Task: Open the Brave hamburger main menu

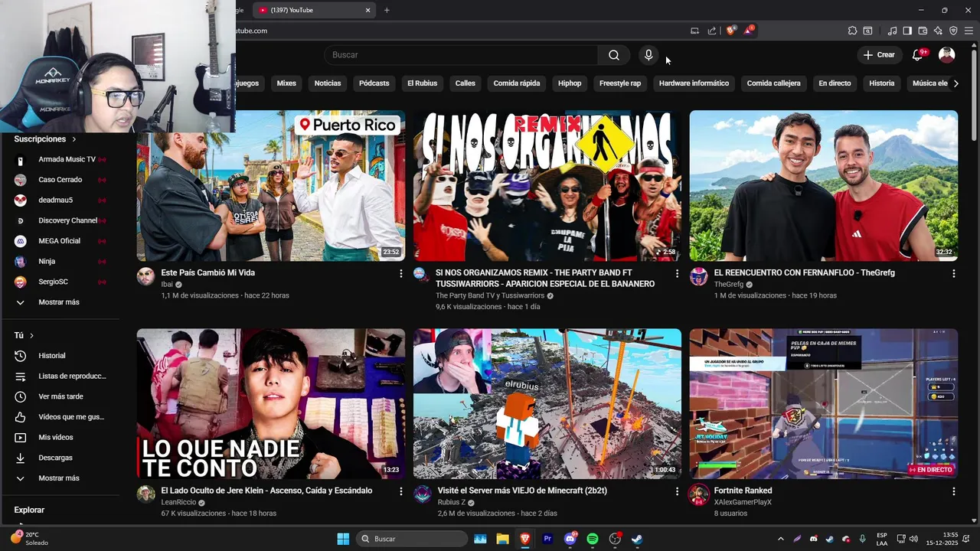Action: [x=969, y=31]
